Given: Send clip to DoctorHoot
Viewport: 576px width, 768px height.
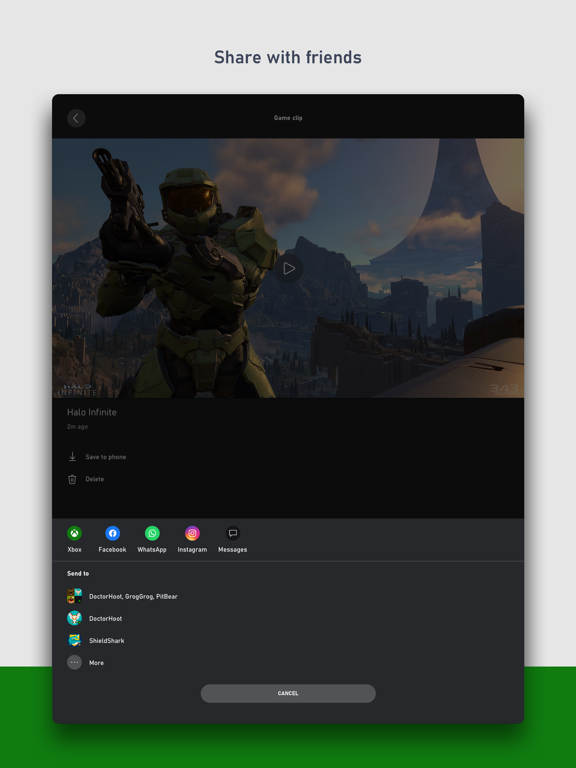Looking at the screenshot, I should 95,618.
